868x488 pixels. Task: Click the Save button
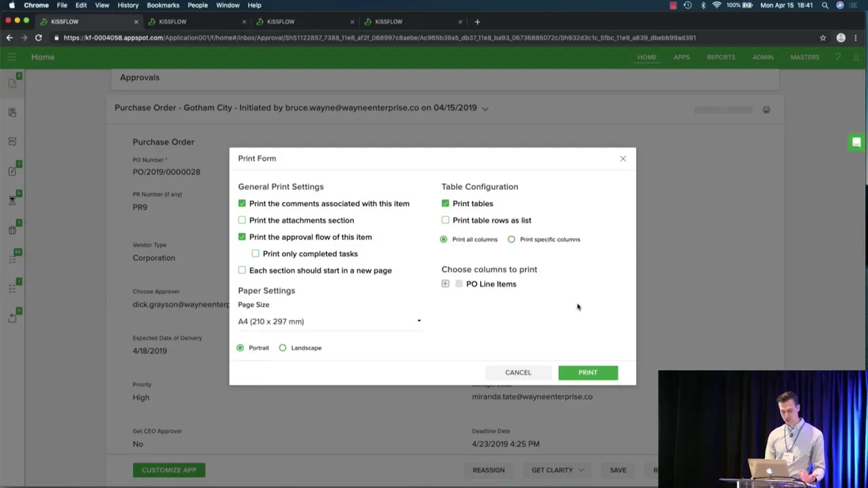(x=618, y=470)
